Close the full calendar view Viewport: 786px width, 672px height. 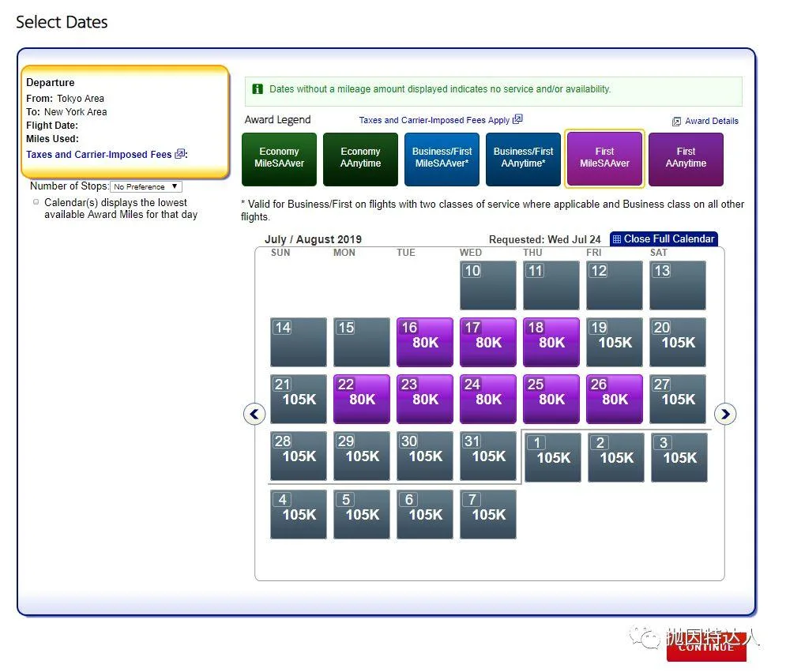click(664, 239)
